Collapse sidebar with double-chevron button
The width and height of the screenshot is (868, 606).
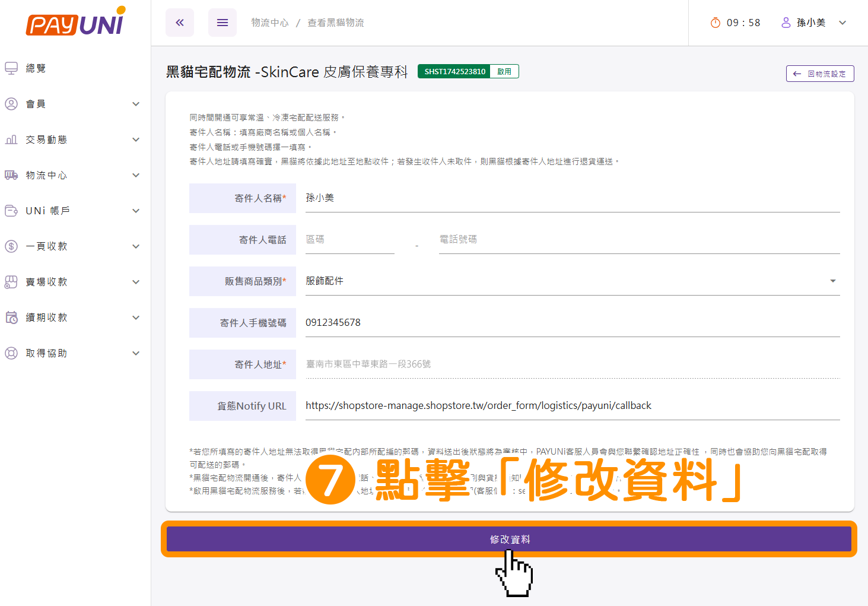pyautogui.click(x=180, y=23)
